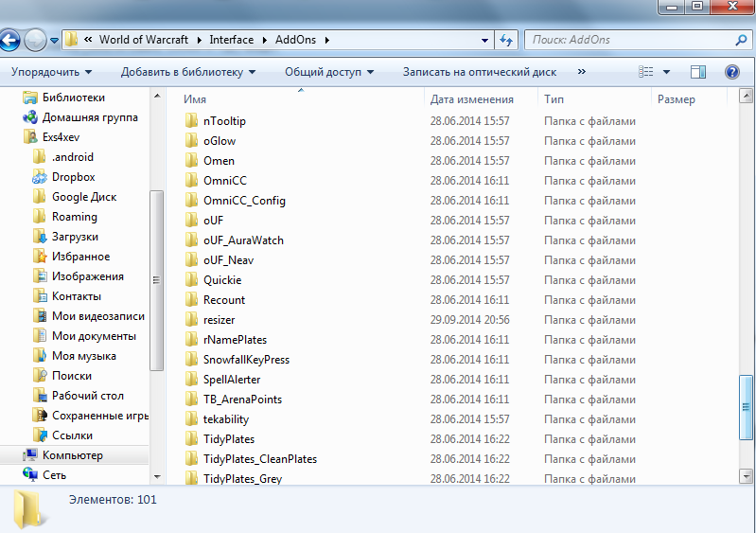Toggle the preview pane

point(697,72)
